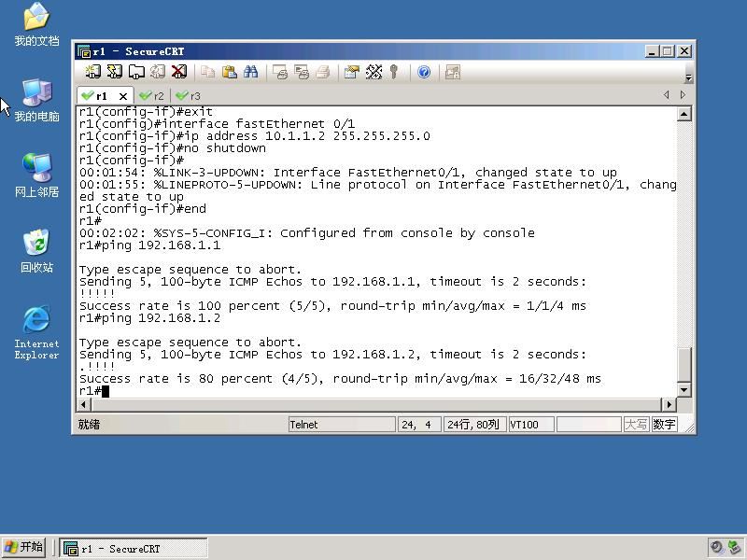Viewport: 747px width, 560px height.
Task: Click the Print Selection icon
Action: coord(301,72)
